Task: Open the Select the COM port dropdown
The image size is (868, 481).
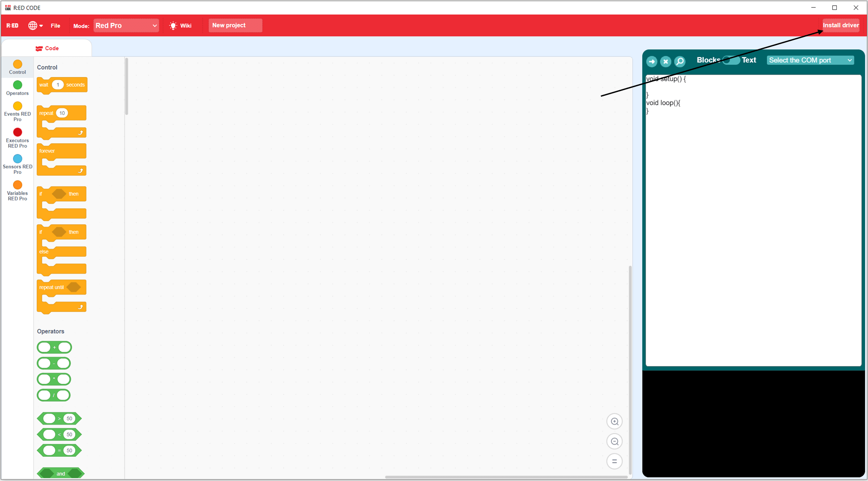Action: [x=810, y=60]
